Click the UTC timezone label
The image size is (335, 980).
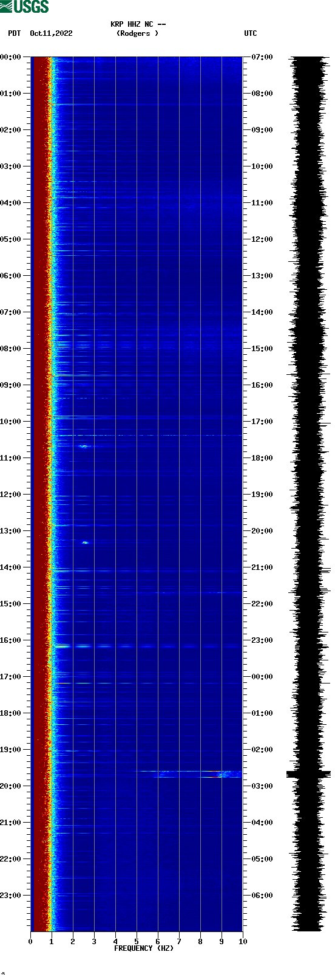251,33
